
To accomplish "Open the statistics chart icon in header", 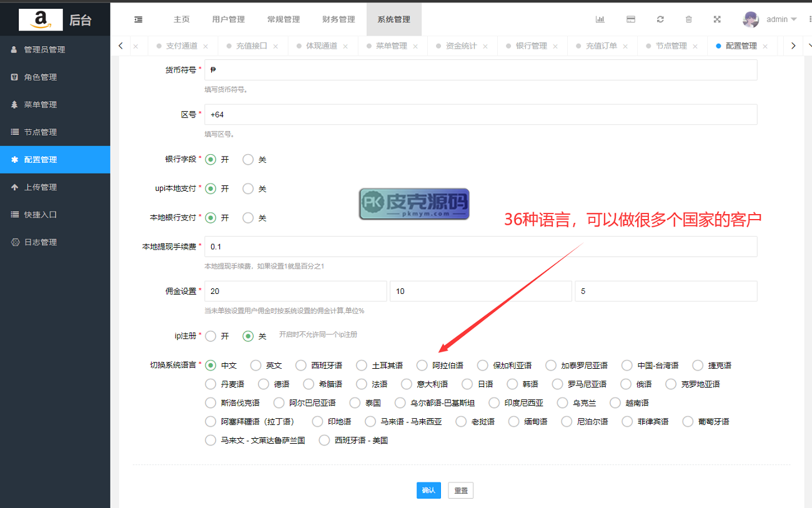I will pos(600,19).
